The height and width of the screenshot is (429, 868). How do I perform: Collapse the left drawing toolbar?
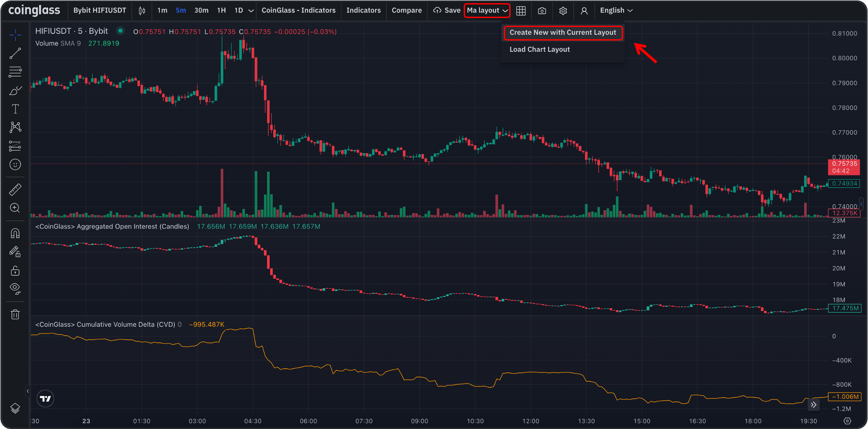tap(28, 391)
